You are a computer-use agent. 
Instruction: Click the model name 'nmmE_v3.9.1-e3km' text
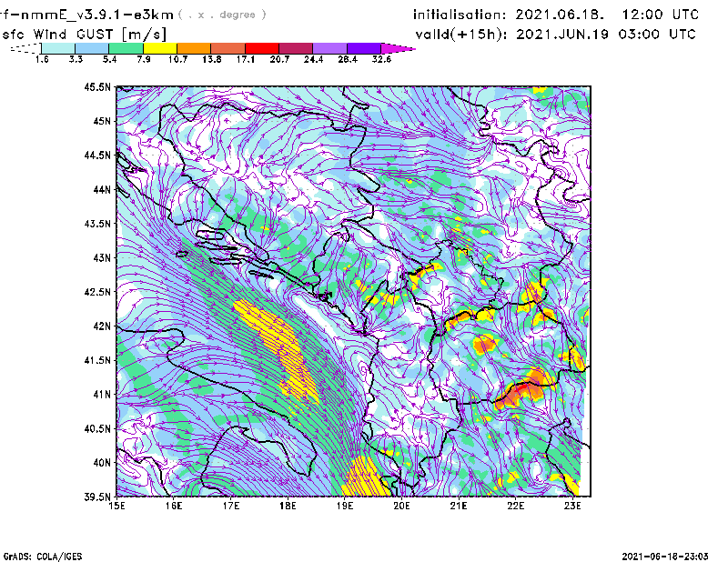(96, 15)
